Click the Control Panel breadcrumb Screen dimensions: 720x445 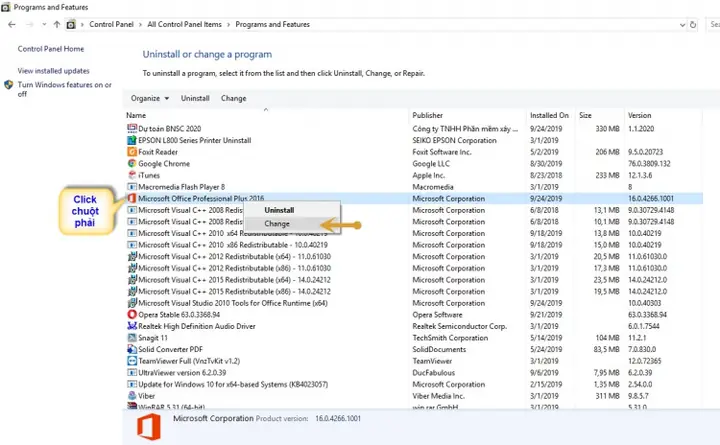[x=112, y=24]
